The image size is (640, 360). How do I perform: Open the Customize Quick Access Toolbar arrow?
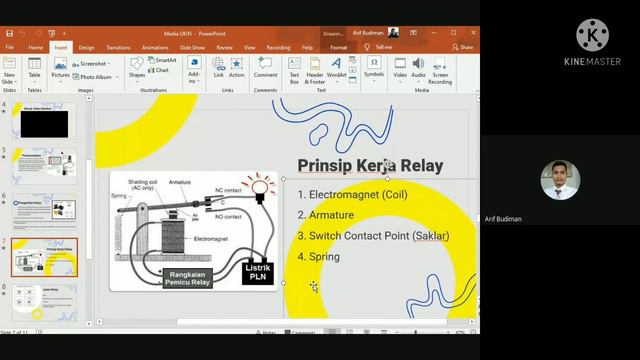tap(64, 33)
